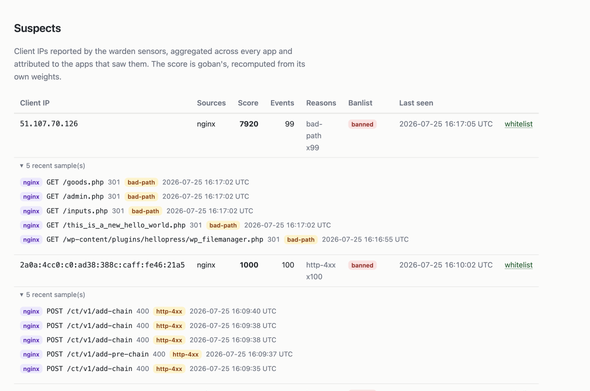This screenshot has width=590, height=391.
Task: Collapse samples under the IPv6 suspect
Action: pos(53,295)
